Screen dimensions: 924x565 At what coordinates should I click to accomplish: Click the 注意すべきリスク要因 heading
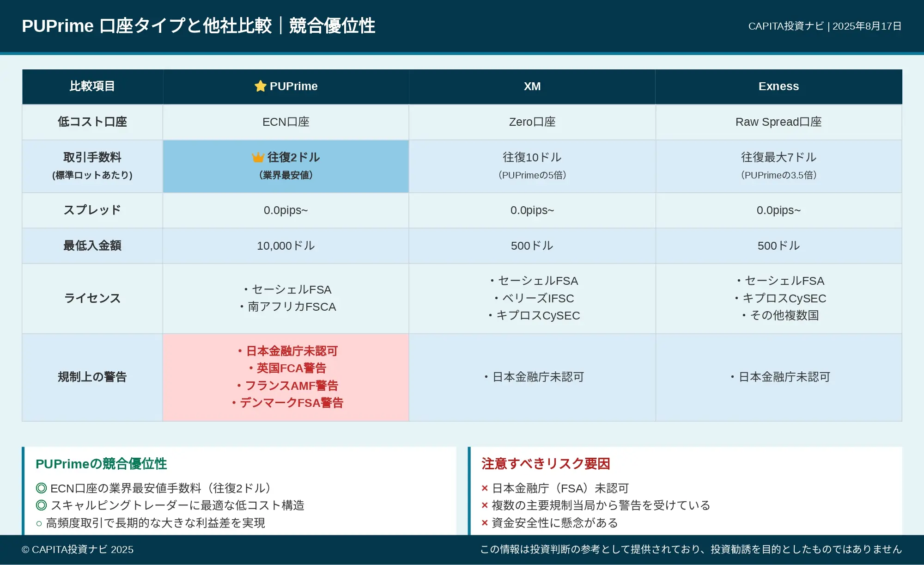point(546,464)
